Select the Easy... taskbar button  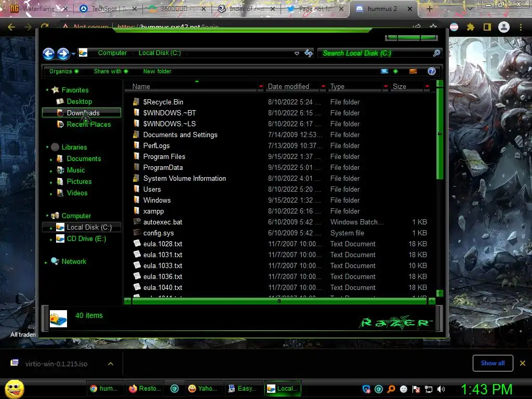(243, 389)
